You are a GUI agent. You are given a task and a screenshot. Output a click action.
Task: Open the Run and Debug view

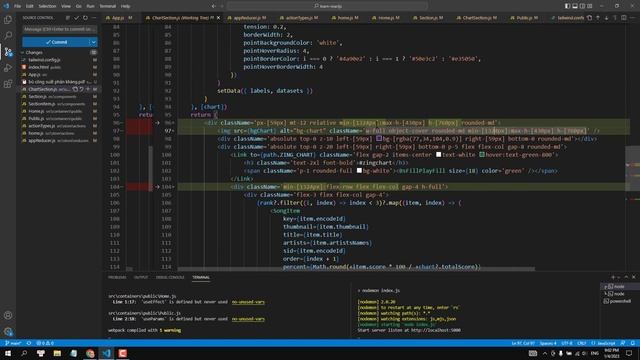(x=8, y=68)
